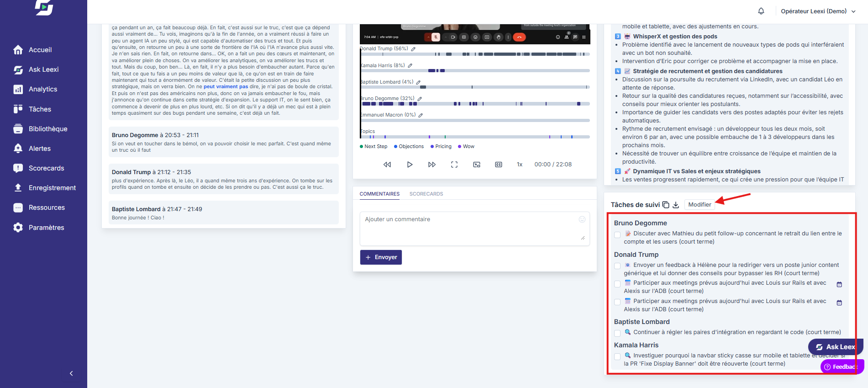Open Analytics in the sidebar

tap(43, 89)
